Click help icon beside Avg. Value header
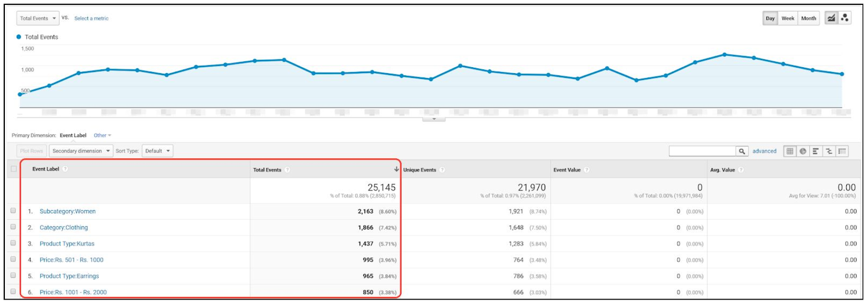Image resolution: width=868 pixels, height=305 pixels. coord(741,170)
